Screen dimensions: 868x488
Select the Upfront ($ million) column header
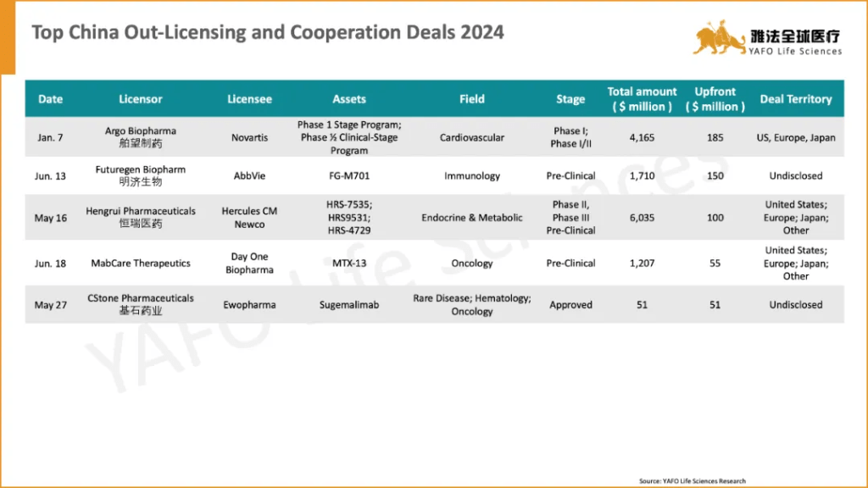715,99
